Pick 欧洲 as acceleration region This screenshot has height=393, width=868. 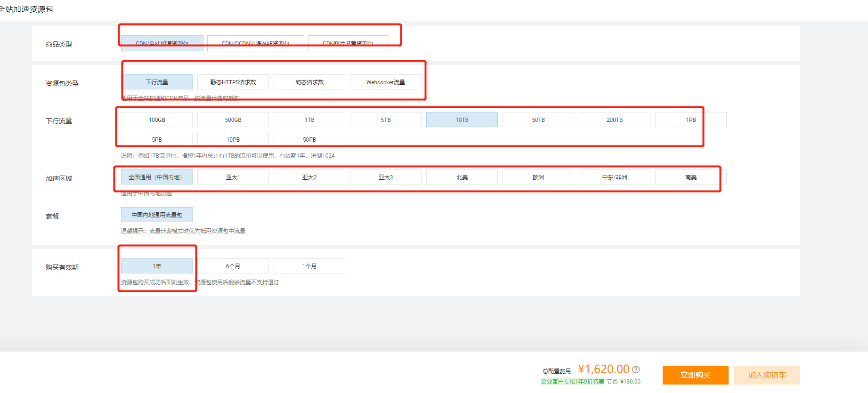pos(538,177)
